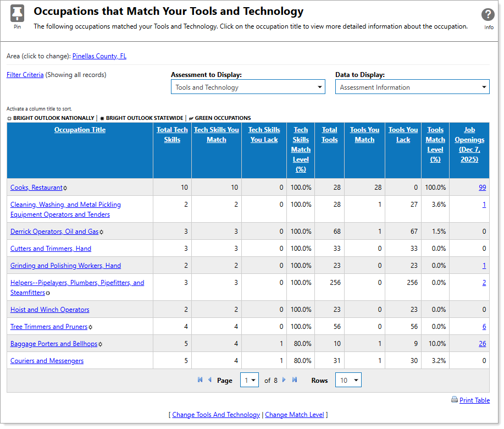This screenshot has width=504, height=429.
Task: Change area Pinellas County, FL
Action: point(99,56)
